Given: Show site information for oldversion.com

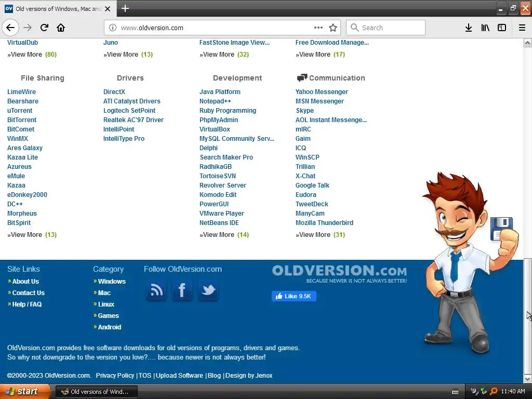Looking at the screenshot, I should [x=113, y=28].
